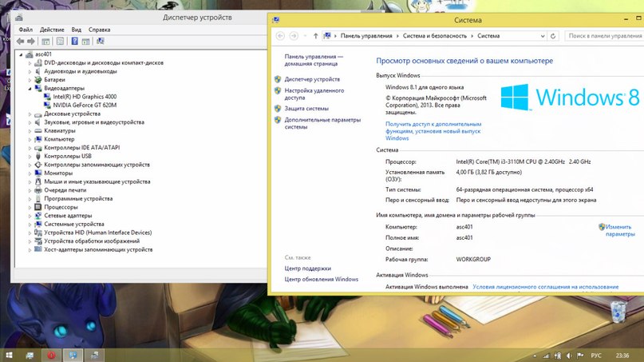644x362 pixels.
Task: Click Изменить параметры link
Action: (x=620, y=230)
